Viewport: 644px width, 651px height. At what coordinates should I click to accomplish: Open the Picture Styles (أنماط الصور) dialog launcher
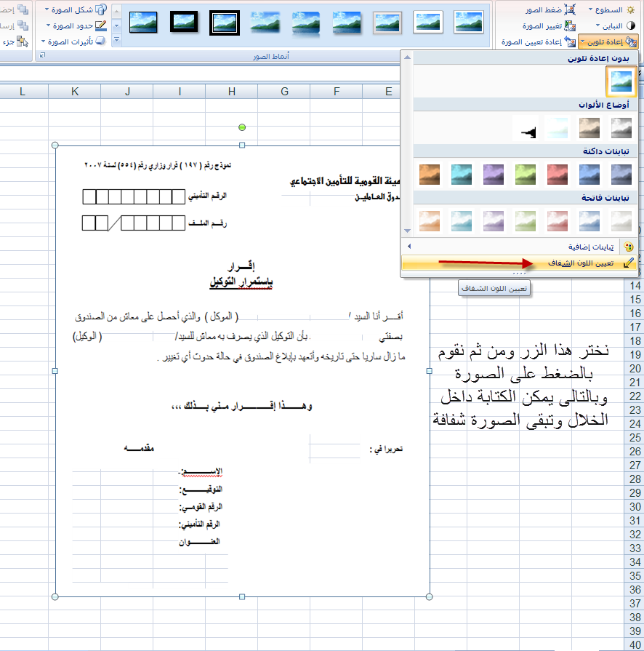(x=42, y=55)
